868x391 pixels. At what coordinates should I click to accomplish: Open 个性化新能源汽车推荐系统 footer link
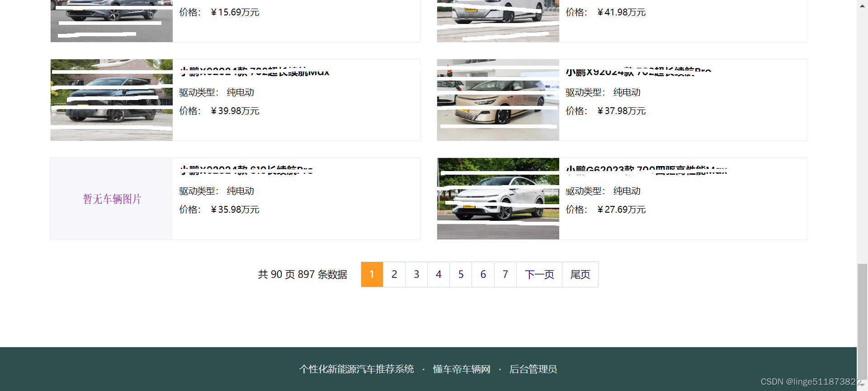click(357, 369)
